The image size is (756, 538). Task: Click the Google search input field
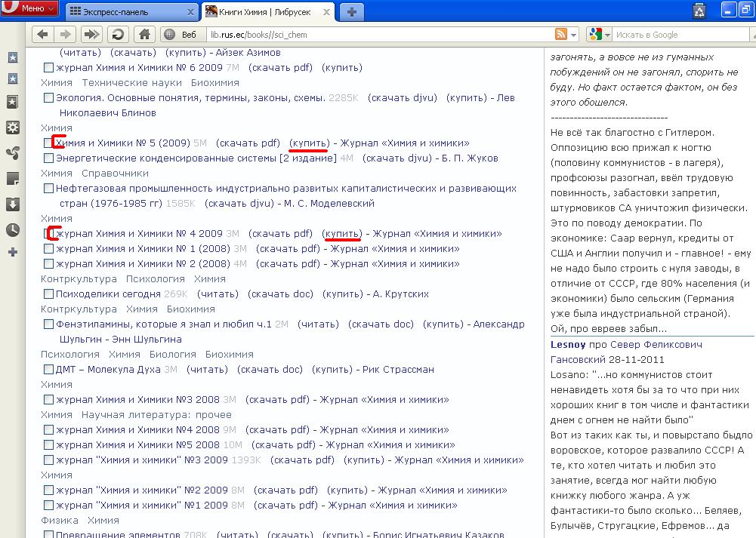pos(680,35)
